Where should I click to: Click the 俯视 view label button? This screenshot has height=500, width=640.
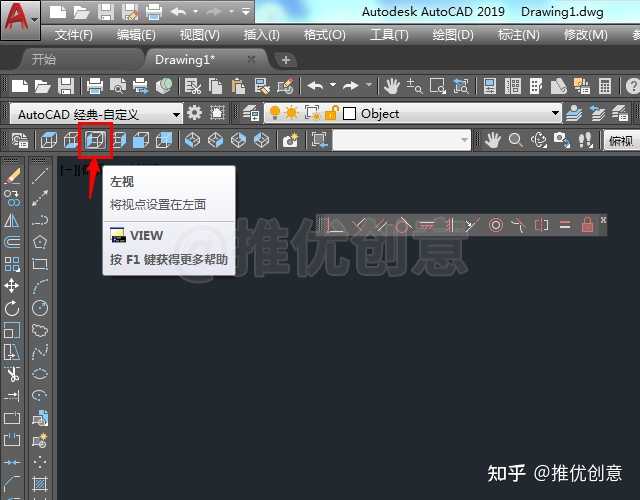[x=620, y=141]
